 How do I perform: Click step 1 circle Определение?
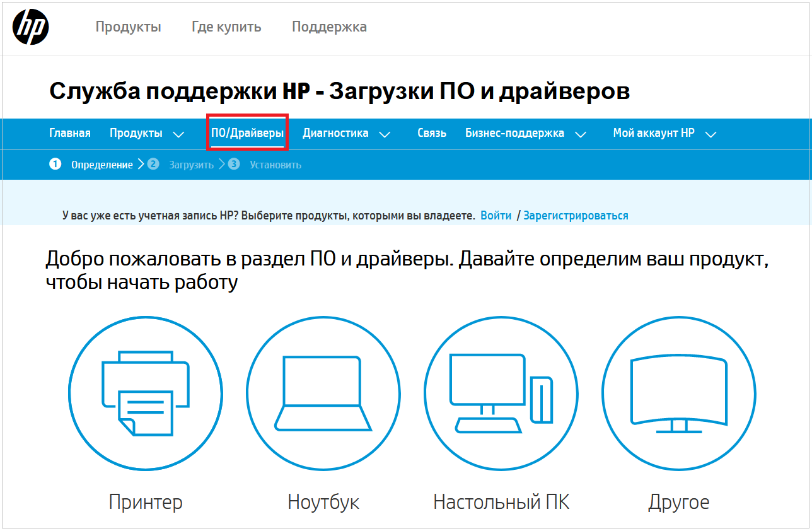(x=55, y=165)
